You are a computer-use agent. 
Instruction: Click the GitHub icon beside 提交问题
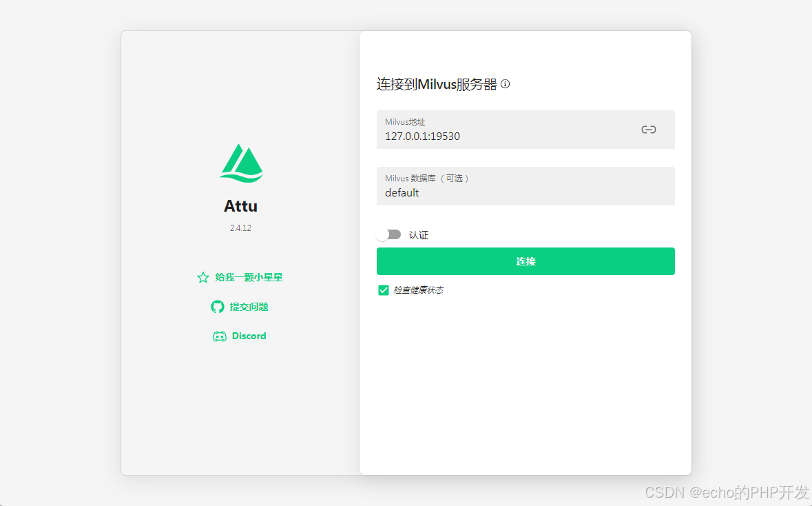(x=218, y=307)
